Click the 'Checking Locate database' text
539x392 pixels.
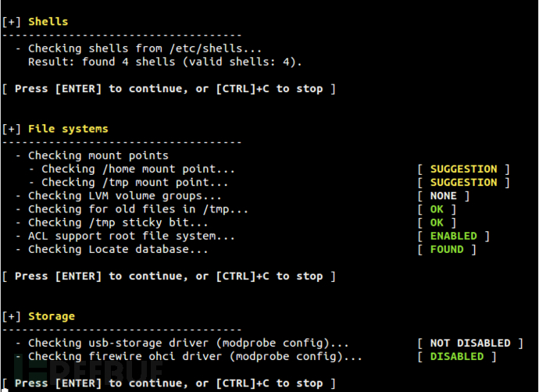click(x=118, y=249)
